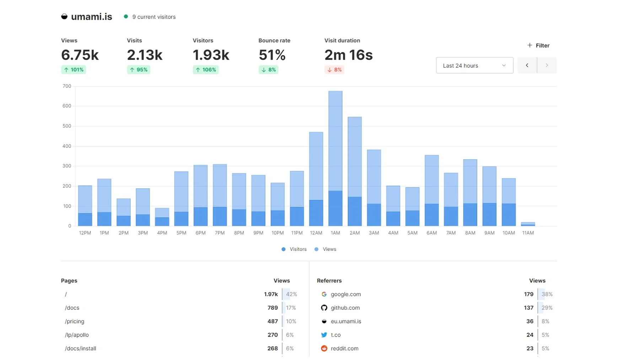Toggle the Visitors series in chart legend
The height and width of the screenshot is (364, 617).
point(294,249)
